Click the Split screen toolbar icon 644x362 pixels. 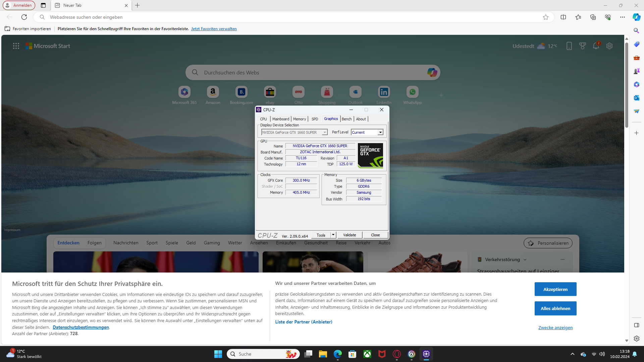563,17
